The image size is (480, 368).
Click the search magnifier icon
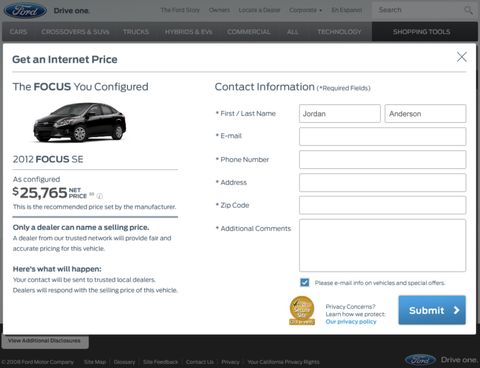468,10
